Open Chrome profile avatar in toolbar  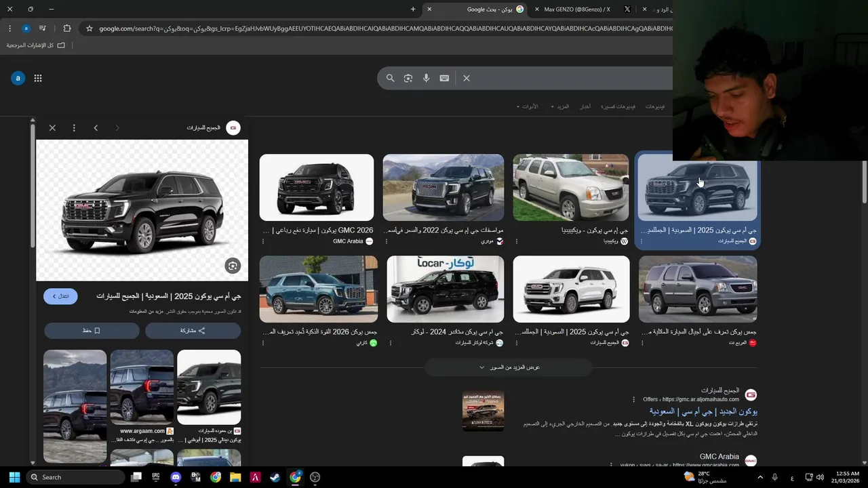pos(26,28)
